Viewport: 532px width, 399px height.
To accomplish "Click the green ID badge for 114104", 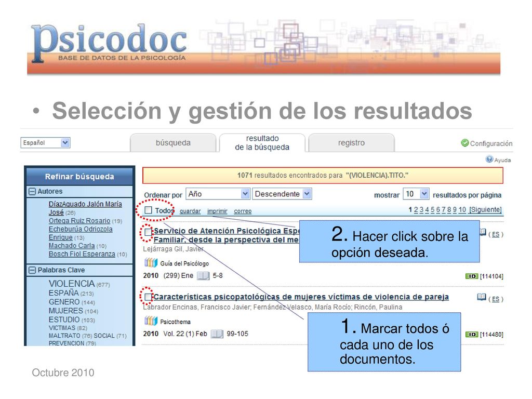I will 472,276.
